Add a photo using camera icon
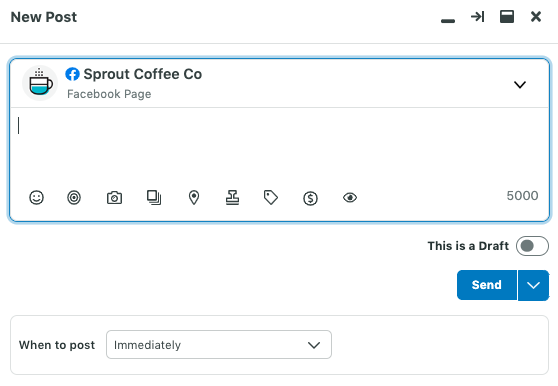The width and height of the screenshot is (558, 386). point(114,197)
